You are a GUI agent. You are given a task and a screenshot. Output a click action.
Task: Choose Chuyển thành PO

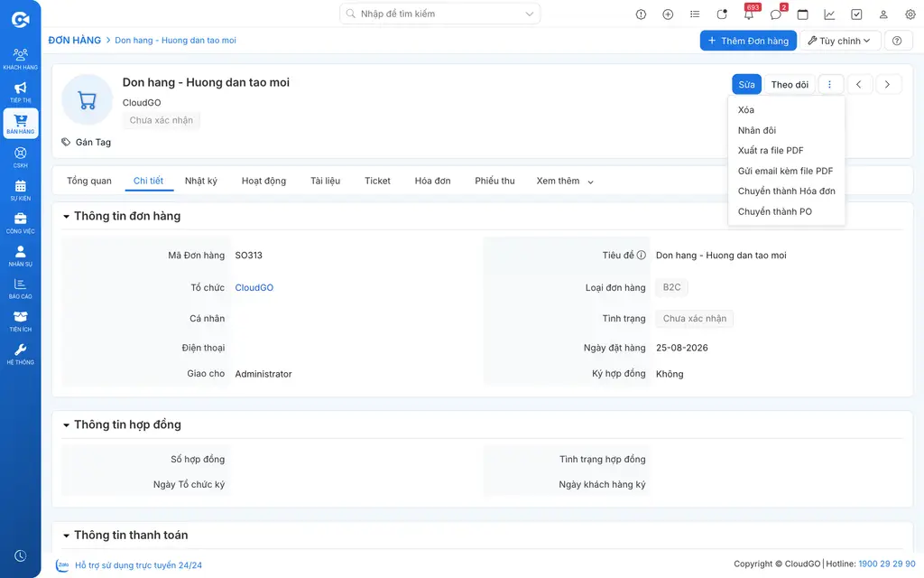[x=786, y=211]
